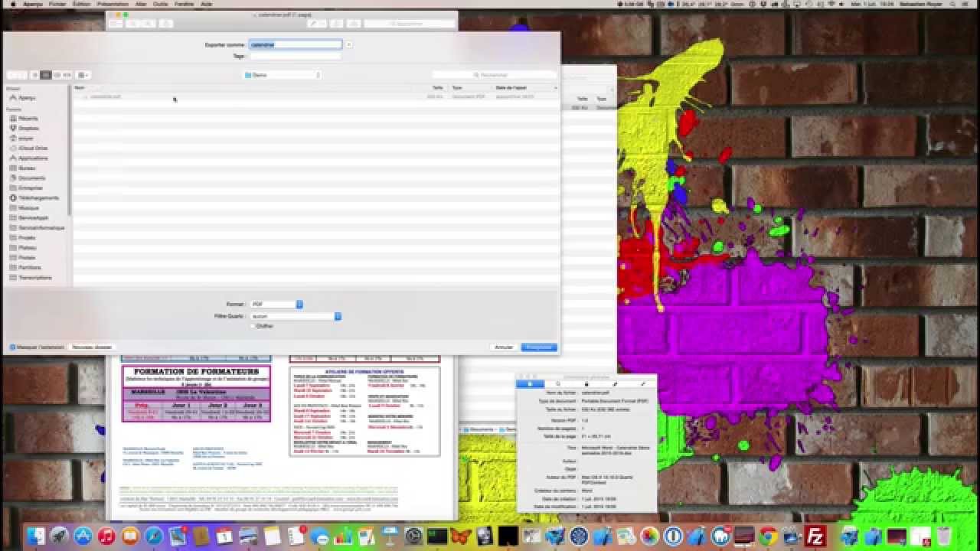Launch iTunes from the Dock
Image resolution: width=980 pixels, height=551 pixels.
pos(106,536)
